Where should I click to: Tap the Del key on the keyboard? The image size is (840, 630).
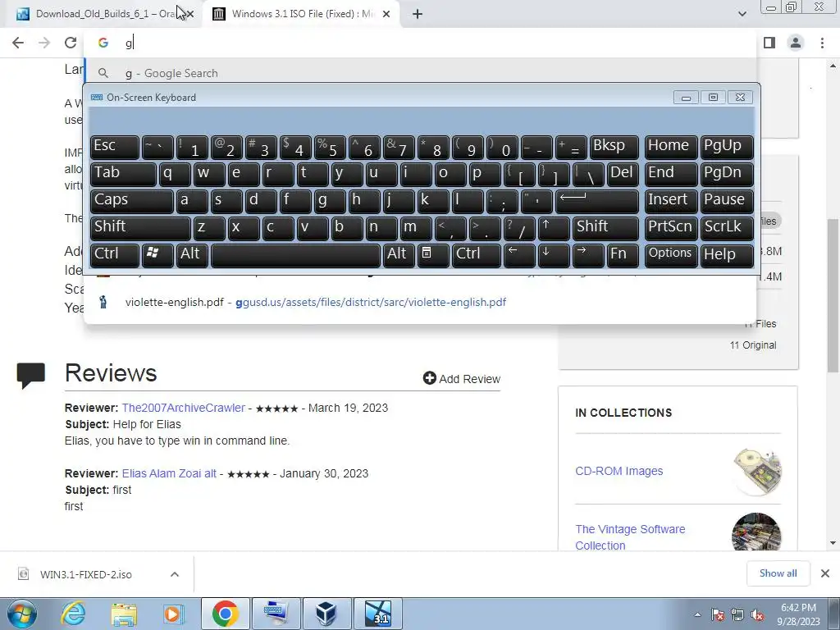tap(623, 174)
